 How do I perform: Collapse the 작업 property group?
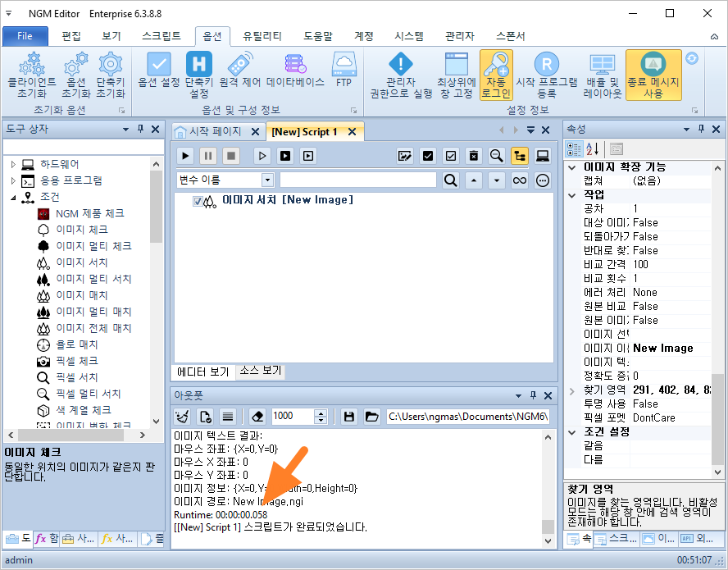point(572,195)
